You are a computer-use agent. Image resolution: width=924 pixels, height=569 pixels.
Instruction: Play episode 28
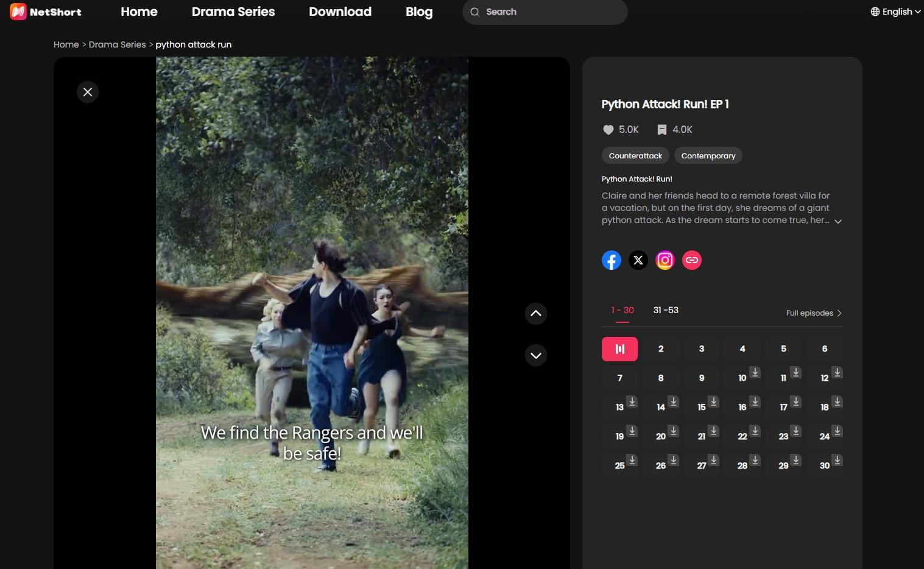(742, 466)
